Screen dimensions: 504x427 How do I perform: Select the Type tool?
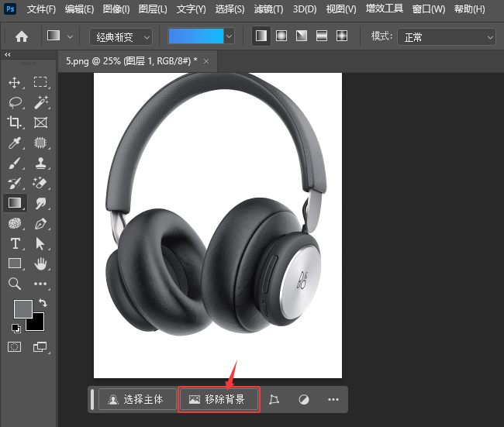tap(15, 243)
